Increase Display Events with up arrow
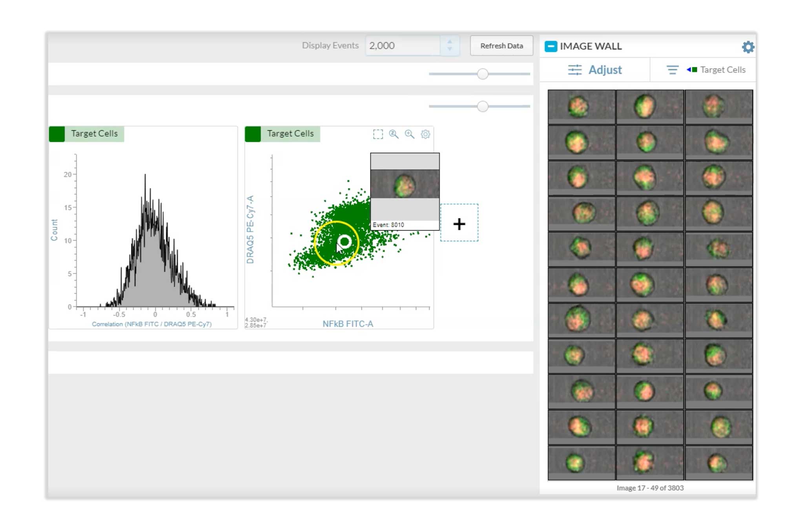The image size is (804, 532). click(450, 42)
